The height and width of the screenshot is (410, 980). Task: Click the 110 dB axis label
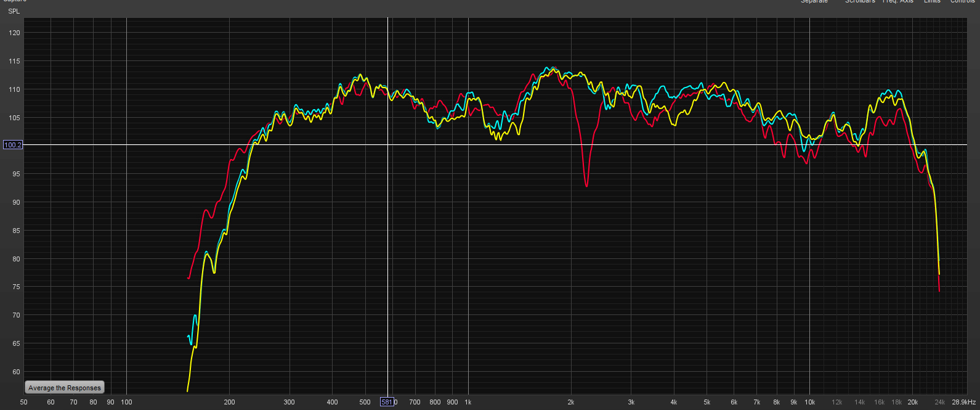pyautogui.click(x=14, y=89)
